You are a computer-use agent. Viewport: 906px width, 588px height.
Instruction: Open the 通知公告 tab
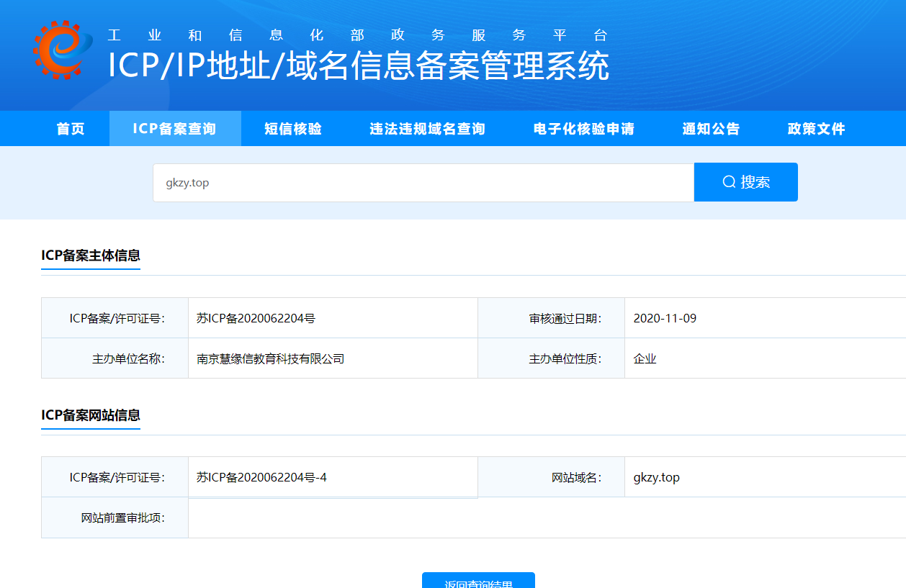[712, 129]
